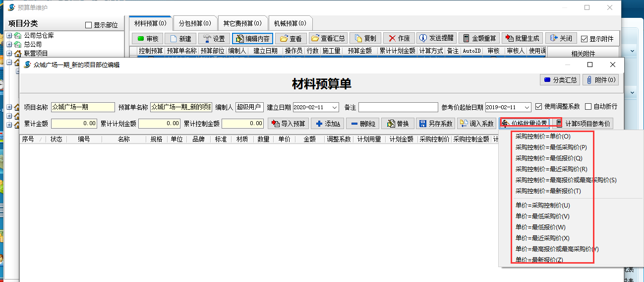Click the 总公司 house icon
Viewport: 644px width, 282px height.
[18, 44]
